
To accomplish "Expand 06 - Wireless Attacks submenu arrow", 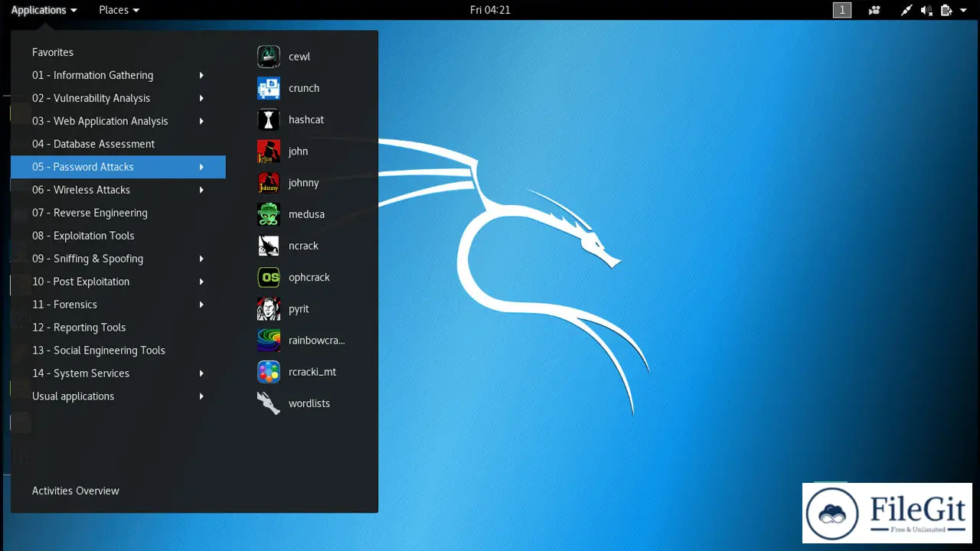I will (x=201, y=190).
